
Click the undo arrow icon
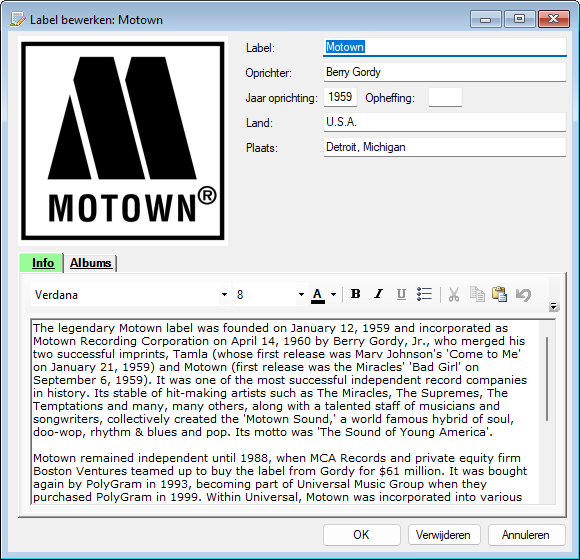pyautogui.click(x=523, y=295)
